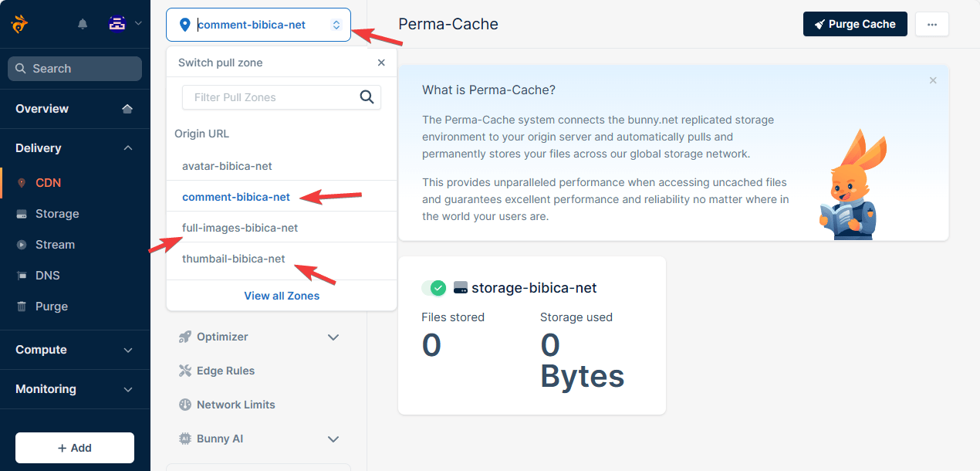Click the CDN pin icon in sidebar
The image size is (980, 471).
tap(21, 183)
